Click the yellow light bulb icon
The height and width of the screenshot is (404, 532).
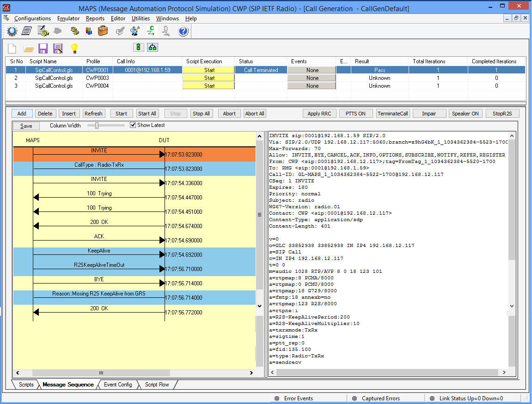tap(74, 48)
